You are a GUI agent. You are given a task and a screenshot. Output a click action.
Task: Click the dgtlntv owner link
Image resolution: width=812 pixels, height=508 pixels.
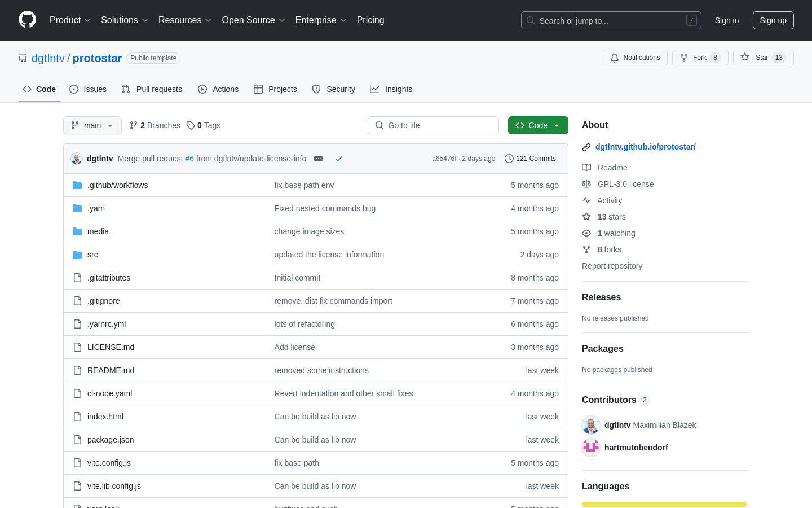coord(48,58)
